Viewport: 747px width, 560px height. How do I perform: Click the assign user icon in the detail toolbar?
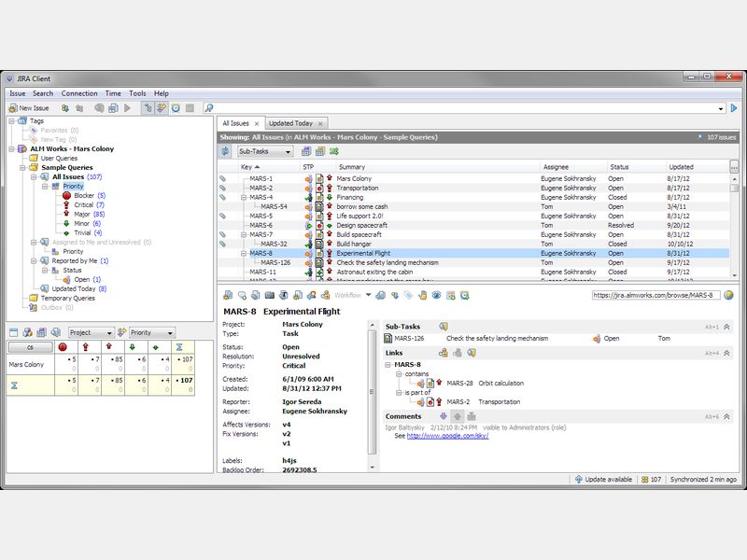click(312, 296)
